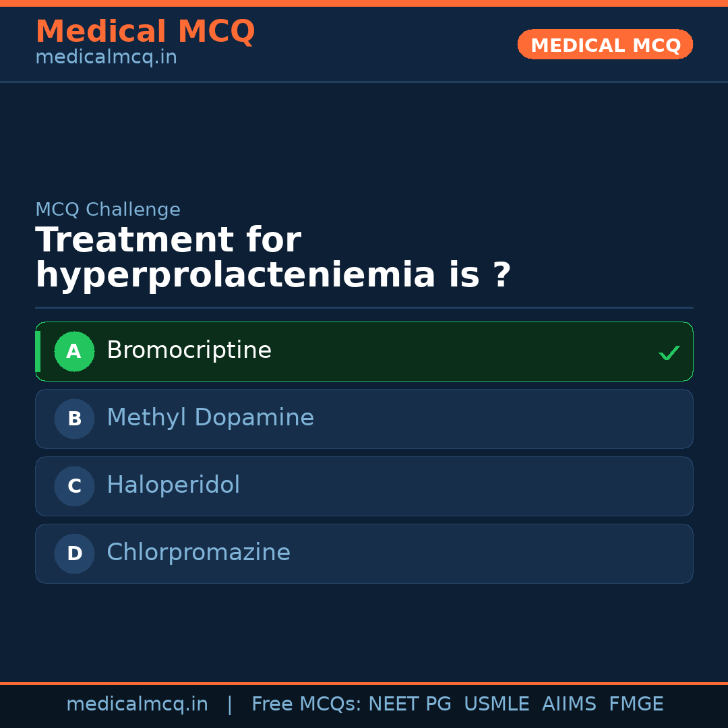The height and width of the screenshot is (728, 728).
Task: Click the green A letter circle
Action: 74,351
